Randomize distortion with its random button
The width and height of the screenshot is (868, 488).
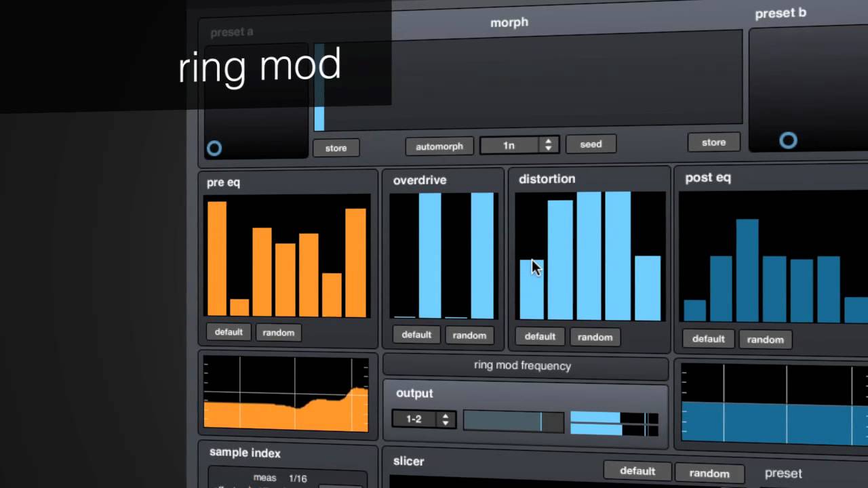[595, 337]
